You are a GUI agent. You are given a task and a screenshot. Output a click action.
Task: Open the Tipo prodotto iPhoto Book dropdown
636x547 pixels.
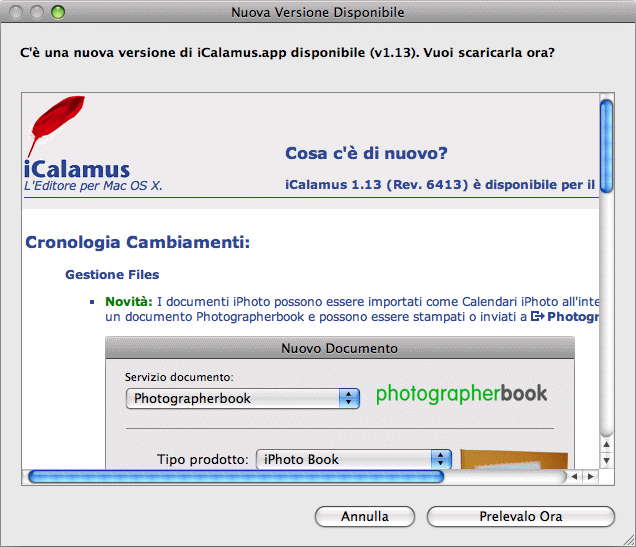354,459
